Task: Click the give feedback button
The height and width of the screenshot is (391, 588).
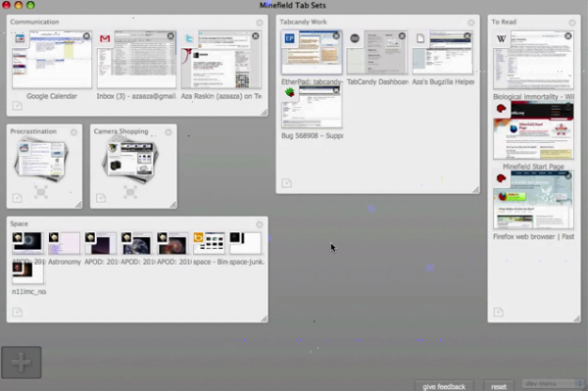Action: pyautogui.click(x=444, y=386)
